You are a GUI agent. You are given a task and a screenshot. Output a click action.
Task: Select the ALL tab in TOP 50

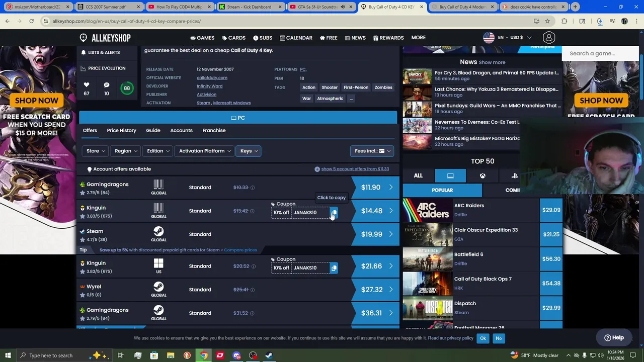pos(418,175)
